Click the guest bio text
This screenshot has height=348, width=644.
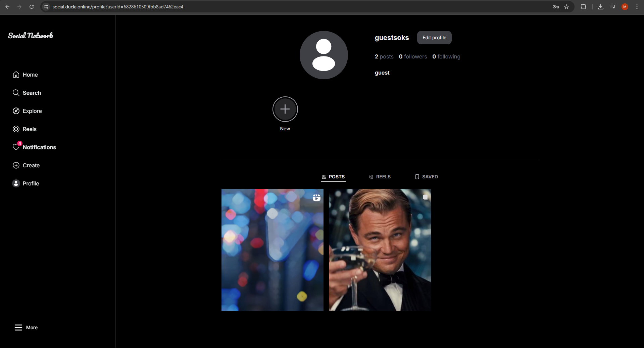(382, 73)
